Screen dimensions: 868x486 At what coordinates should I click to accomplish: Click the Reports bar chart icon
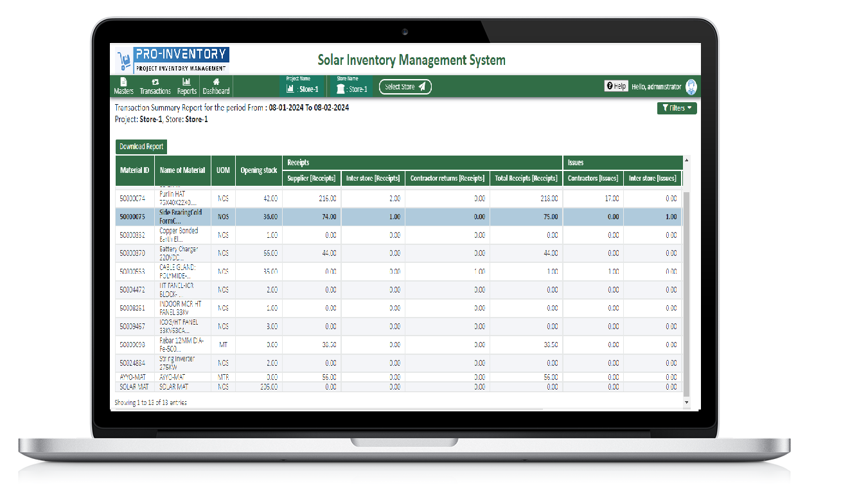186,82
